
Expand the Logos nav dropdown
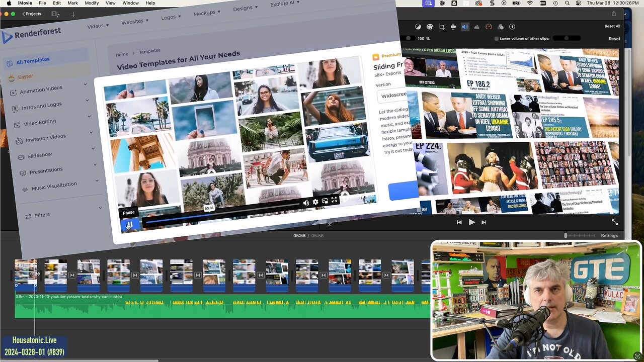tap(171, 17)
